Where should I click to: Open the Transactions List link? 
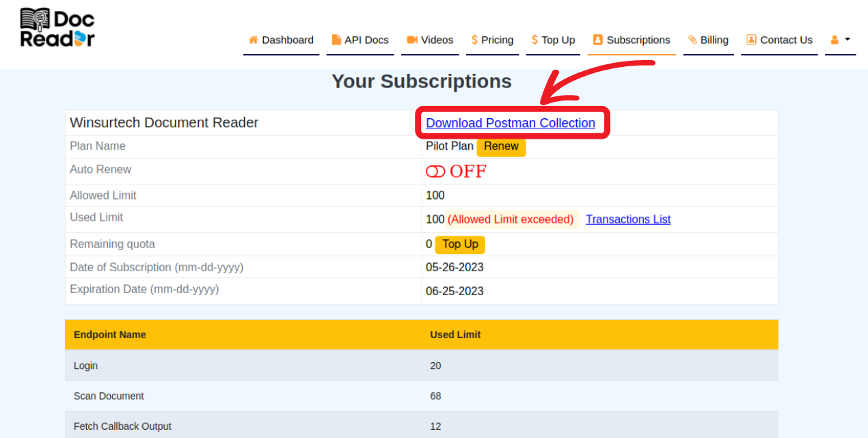point(628,219)
